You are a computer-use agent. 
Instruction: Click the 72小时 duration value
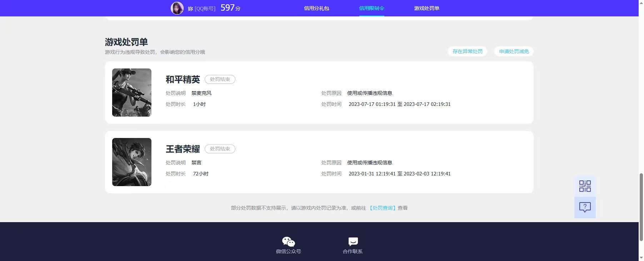click(201, 174)
